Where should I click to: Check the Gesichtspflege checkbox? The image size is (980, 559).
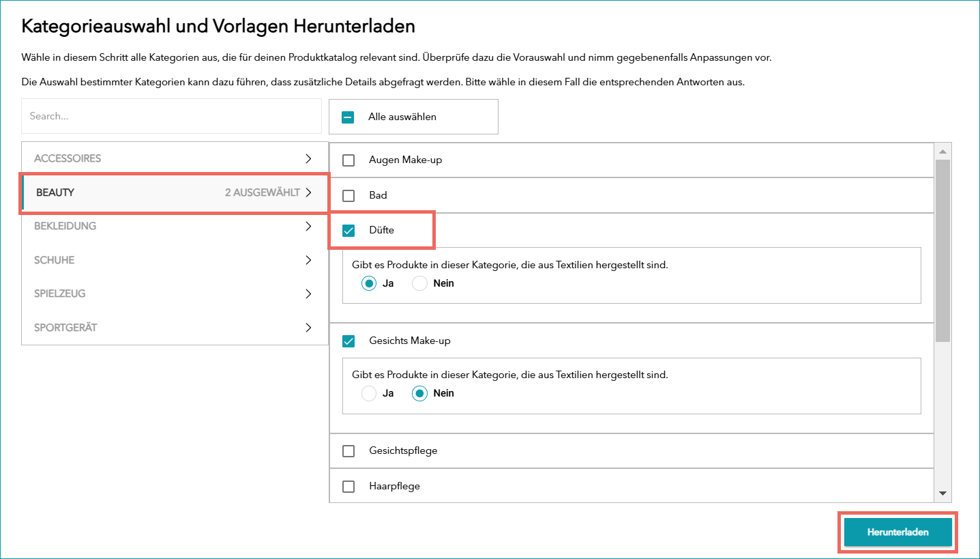click(x=348, y=451)
